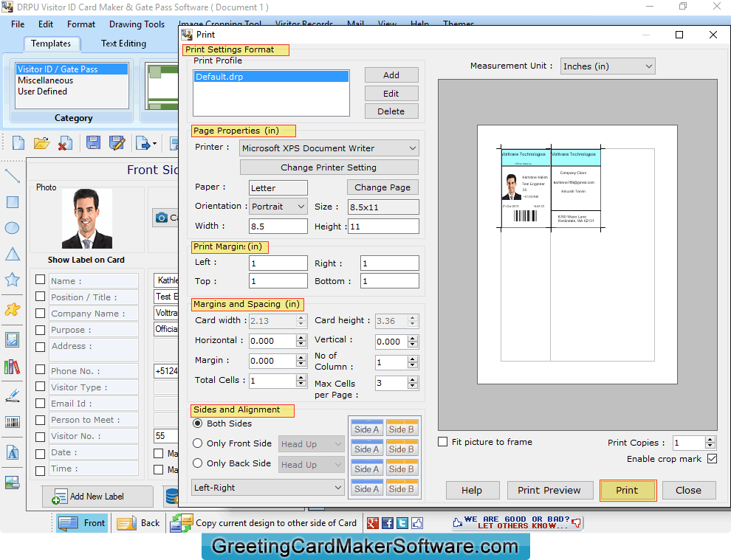Select the Only Front Side radio button

[x=198, y=443]
